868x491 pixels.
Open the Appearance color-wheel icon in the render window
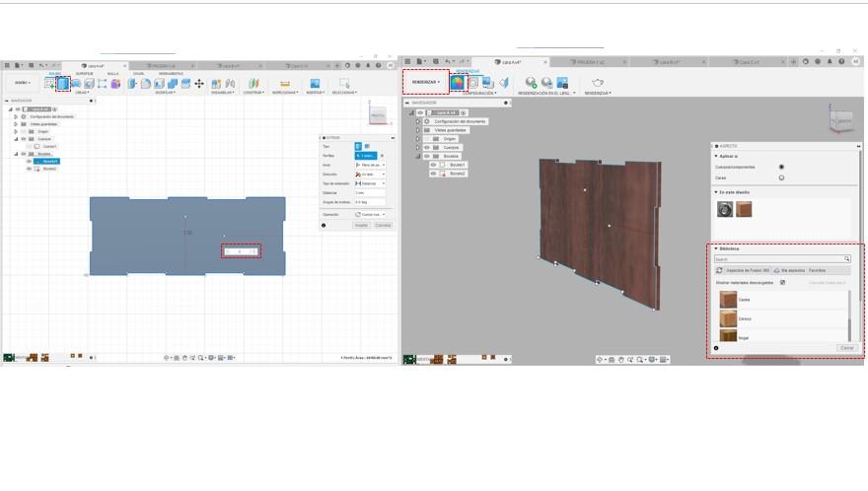[x=458, y=83]
